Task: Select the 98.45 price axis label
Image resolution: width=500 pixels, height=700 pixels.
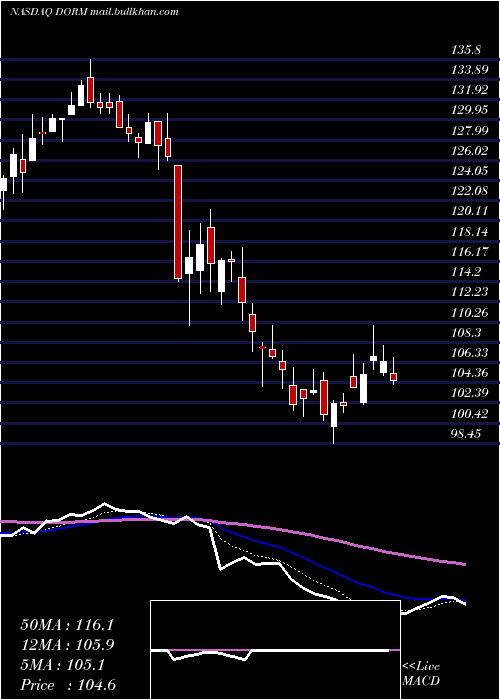Action: click(x=466, y=433)
